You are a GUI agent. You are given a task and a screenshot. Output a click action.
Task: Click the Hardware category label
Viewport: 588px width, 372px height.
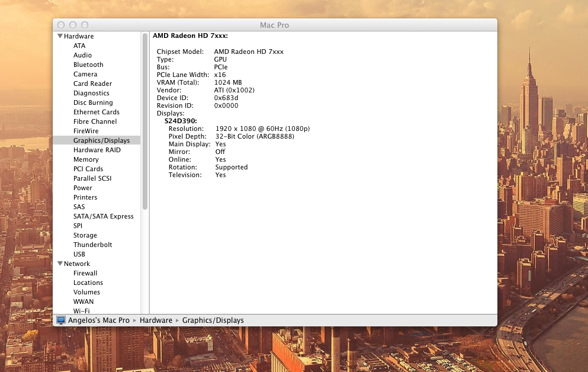pyautogui.click(x=79, y=36)
